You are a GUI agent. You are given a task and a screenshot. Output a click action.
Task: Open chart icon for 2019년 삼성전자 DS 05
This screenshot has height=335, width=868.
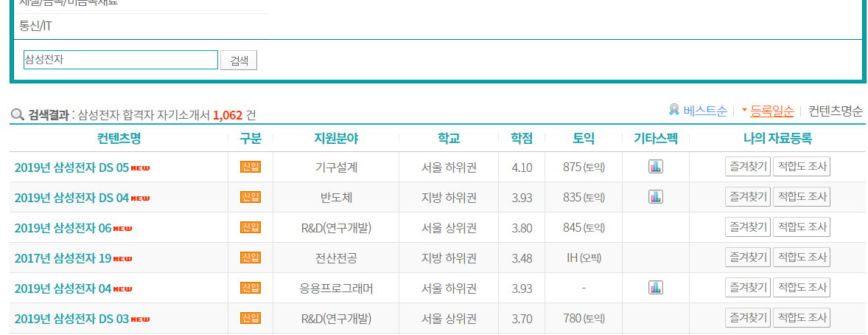[656, 166]
